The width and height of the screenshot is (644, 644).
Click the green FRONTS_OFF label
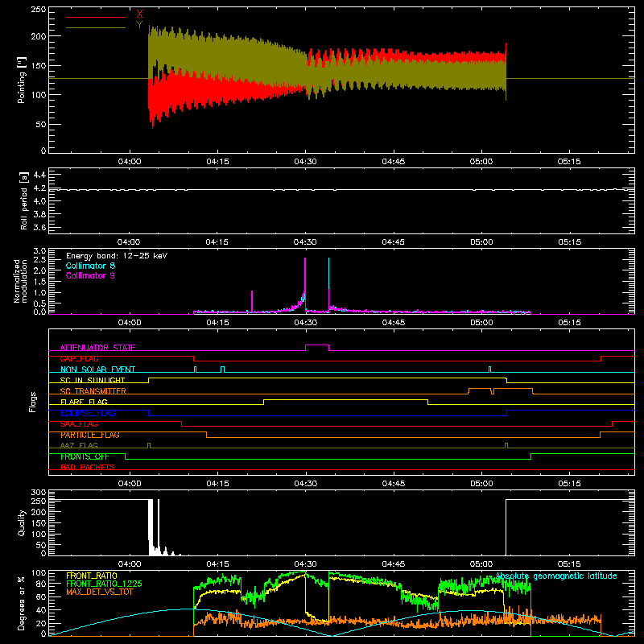[x=85, y=456]
